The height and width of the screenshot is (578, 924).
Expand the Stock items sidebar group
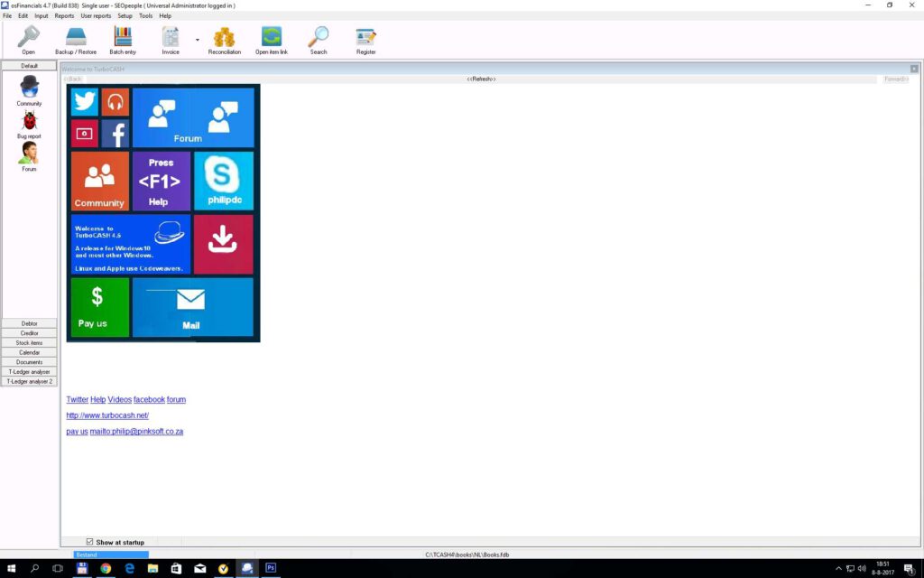point(29,342)
